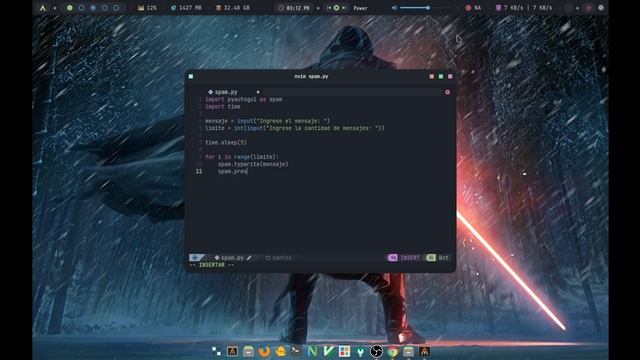
Task: Open the app grid icon in the dock
Action: [x=216, y=351]
